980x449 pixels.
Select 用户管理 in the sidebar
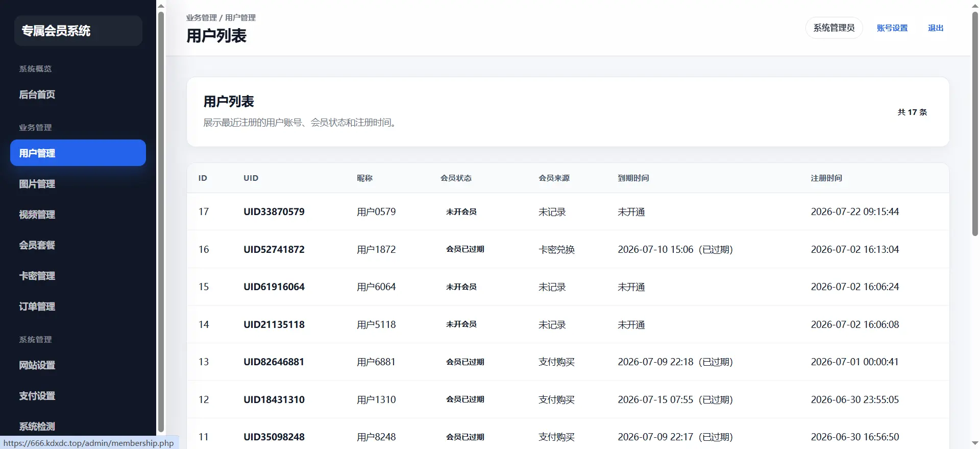78,153
